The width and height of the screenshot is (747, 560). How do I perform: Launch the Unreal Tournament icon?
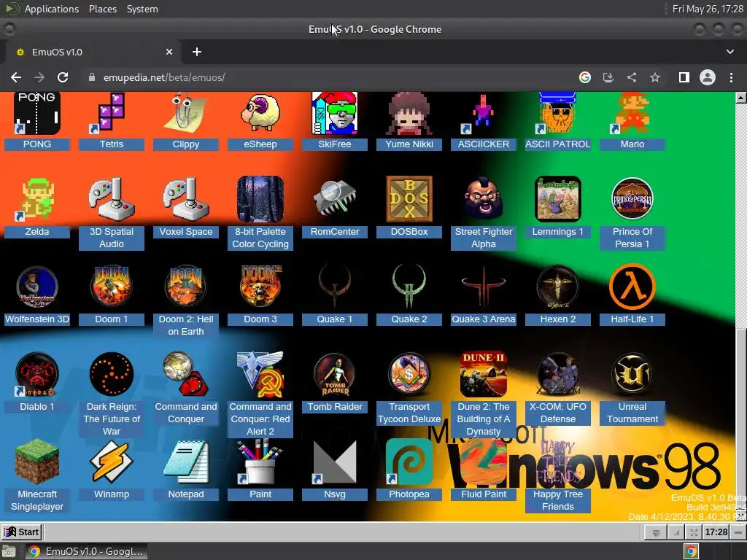[632, 374]
